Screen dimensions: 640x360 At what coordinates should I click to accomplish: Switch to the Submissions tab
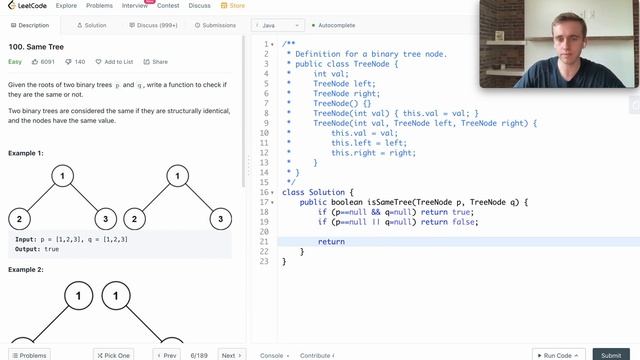(215, 25)
